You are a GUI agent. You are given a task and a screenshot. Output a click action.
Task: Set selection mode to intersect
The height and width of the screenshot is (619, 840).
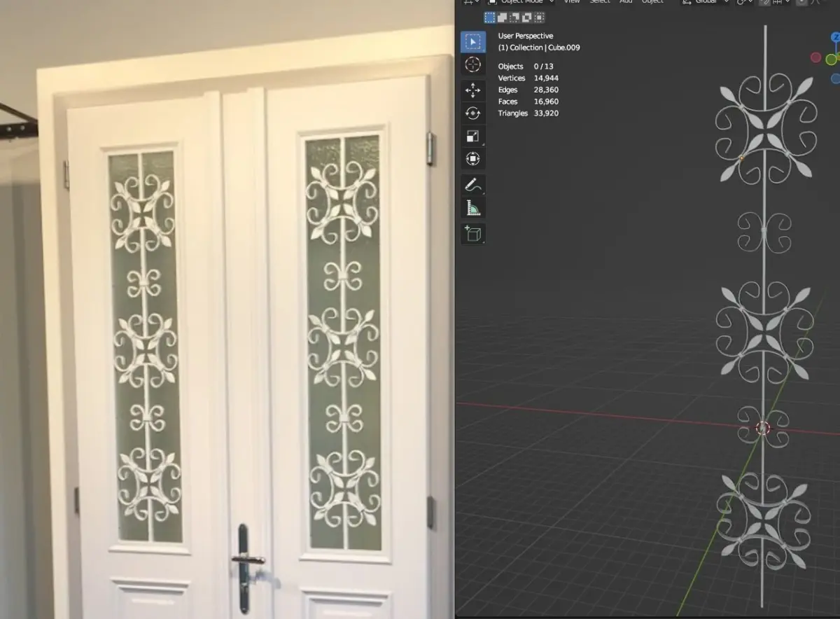click(x=539, y=18)
